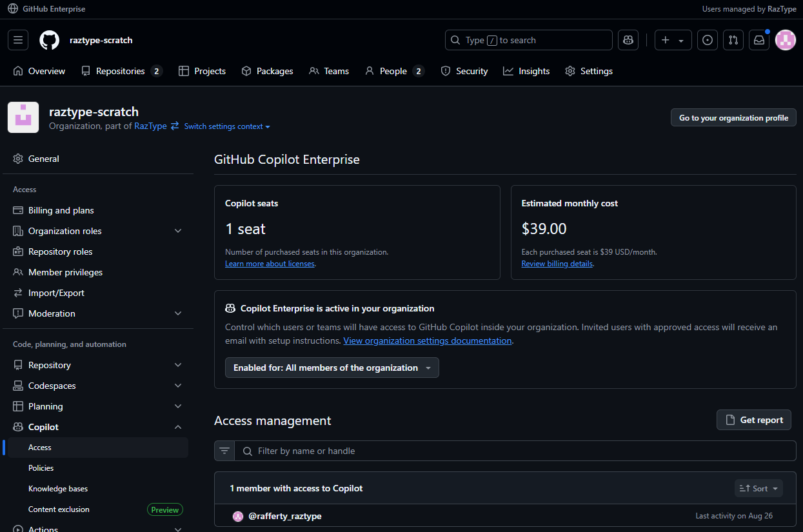
Task: Click the GitHub Octocat logo
Action: point(49,40)
